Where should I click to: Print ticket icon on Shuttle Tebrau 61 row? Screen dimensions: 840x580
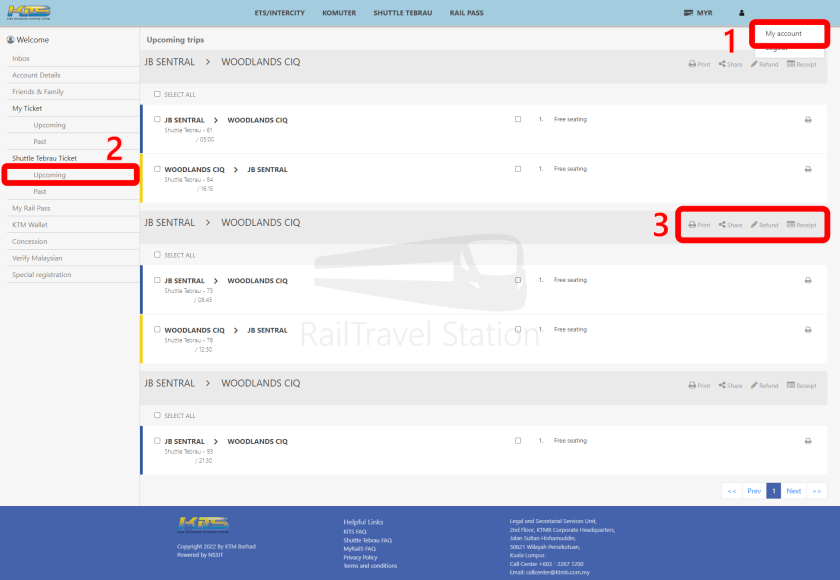808,119
